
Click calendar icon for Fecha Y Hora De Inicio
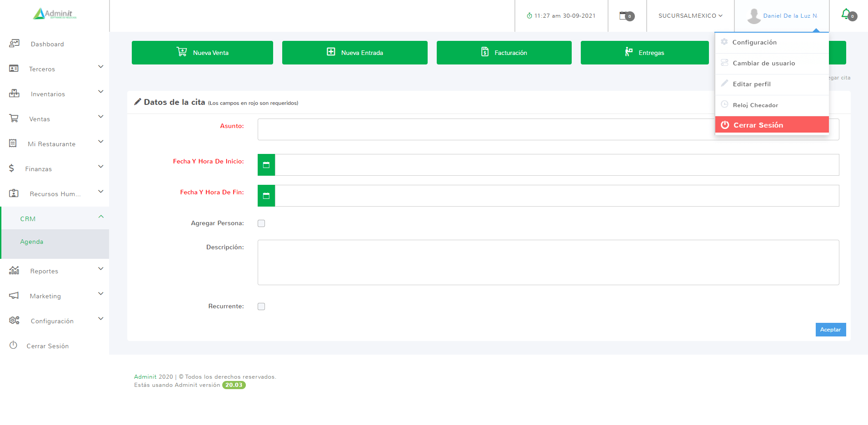click(266, 165)
